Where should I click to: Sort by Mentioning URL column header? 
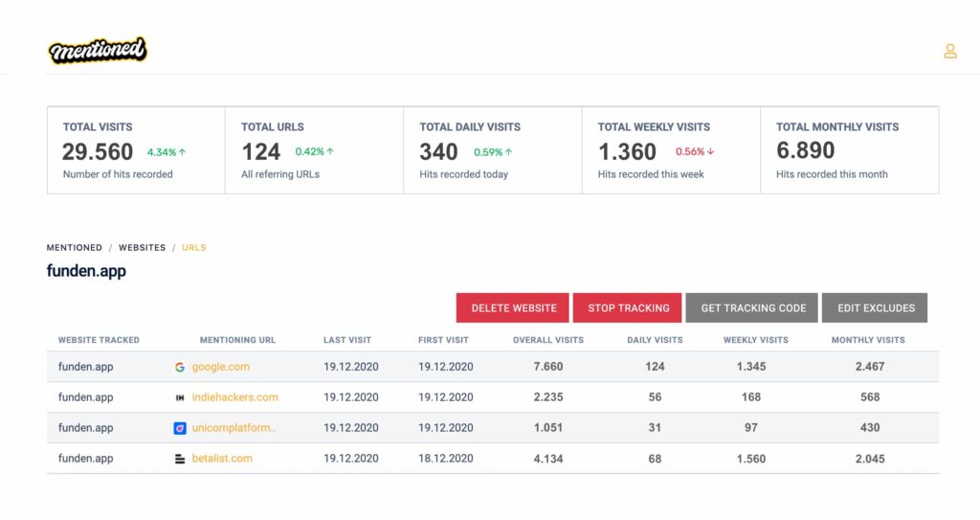point(237,340)
